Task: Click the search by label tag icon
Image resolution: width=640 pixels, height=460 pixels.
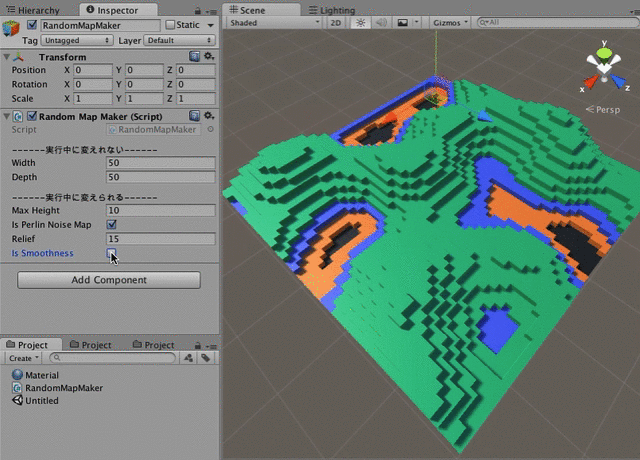Action: coord(205,358)
